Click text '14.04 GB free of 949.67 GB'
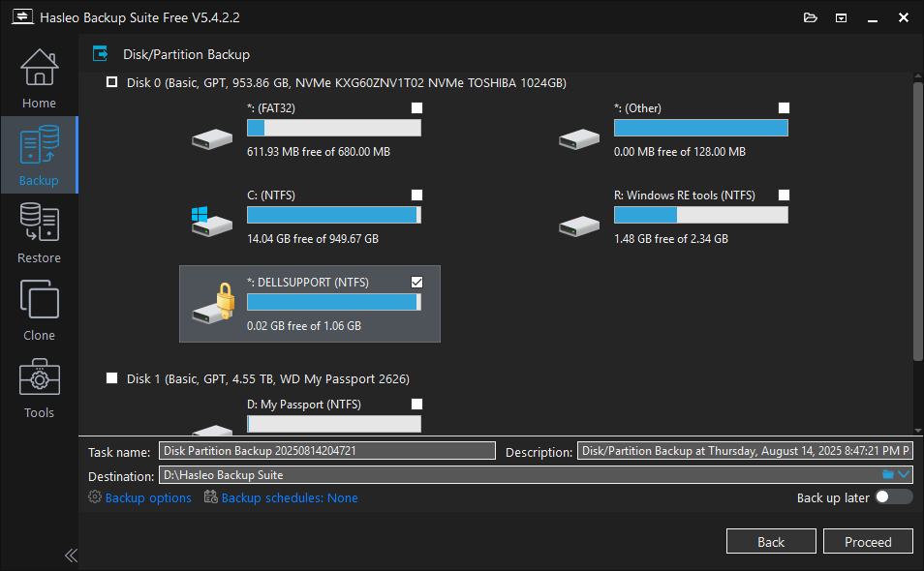This screenshot has height=571, width=924. 312,238
